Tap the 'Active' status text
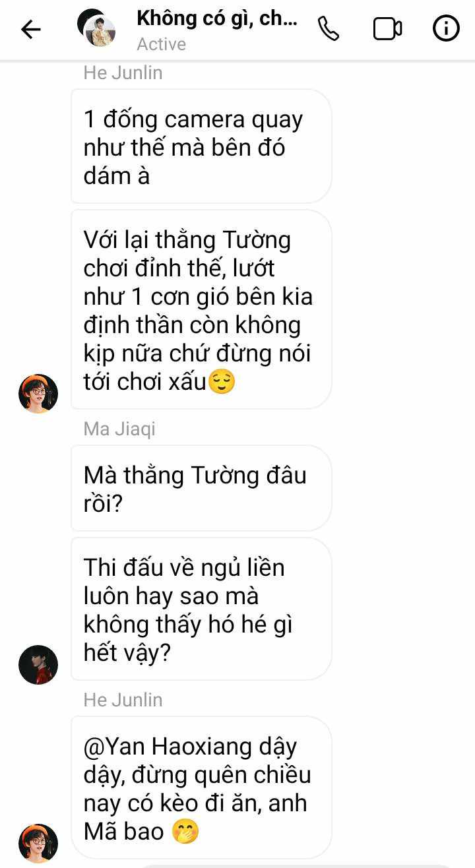The height and width of the screenshot is (868, 475). (x=161, y=44)
